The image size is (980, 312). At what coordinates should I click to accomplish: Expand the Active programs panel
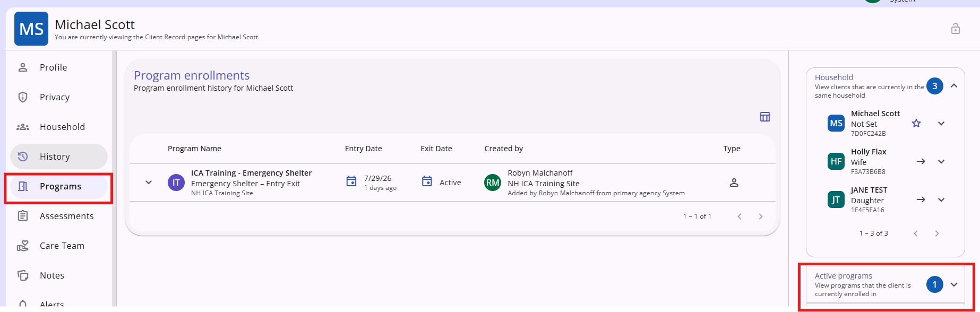coord(953,285)
